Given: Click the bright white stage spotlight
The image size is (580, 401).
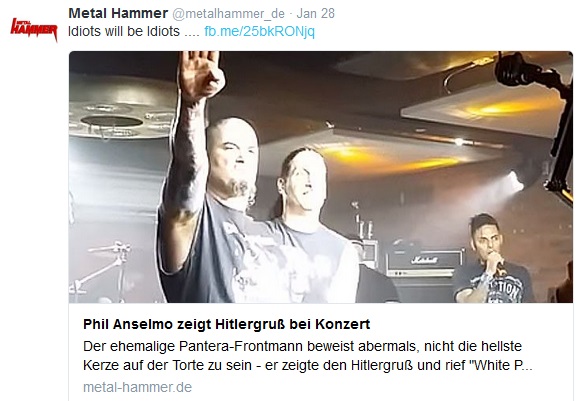Looking at the screenshot, I should pyautogui.click(x=515, y=181).
